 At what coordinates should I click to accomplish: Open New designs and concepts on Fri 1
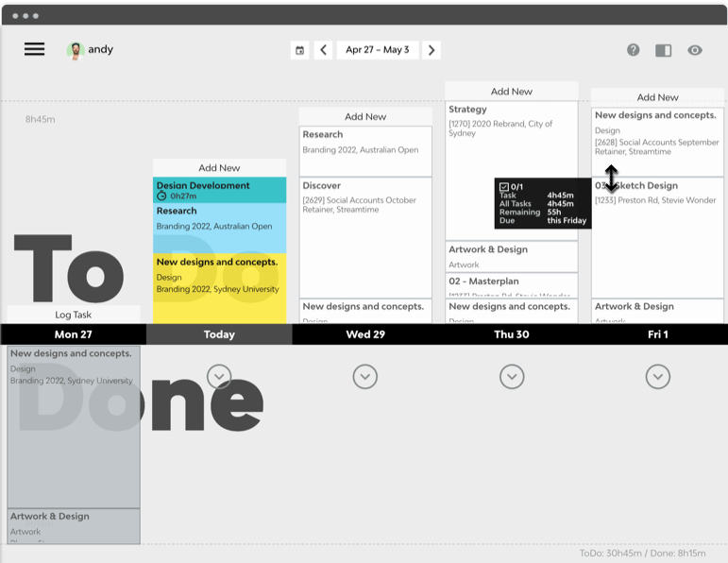657,142
